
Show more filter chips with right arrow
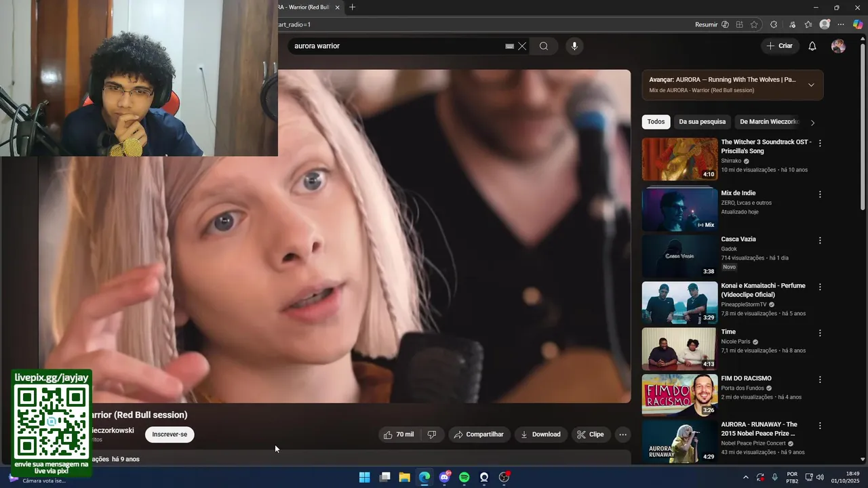tap(812, 123)
